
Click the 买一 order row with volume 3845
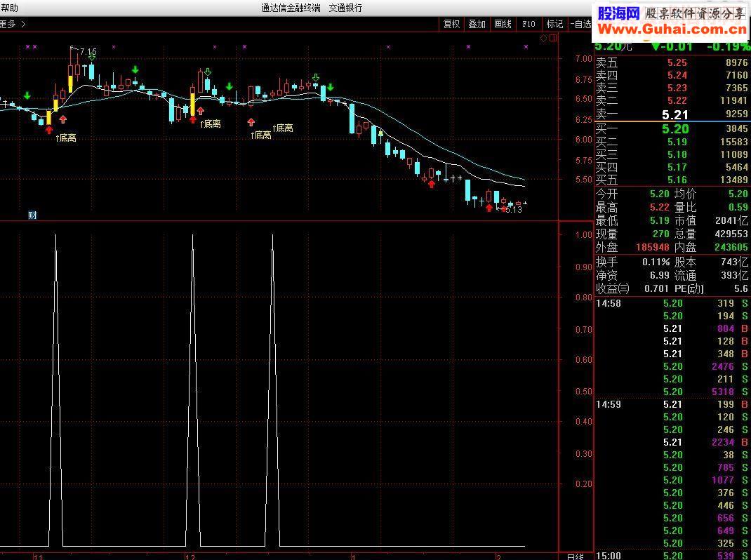672,128
